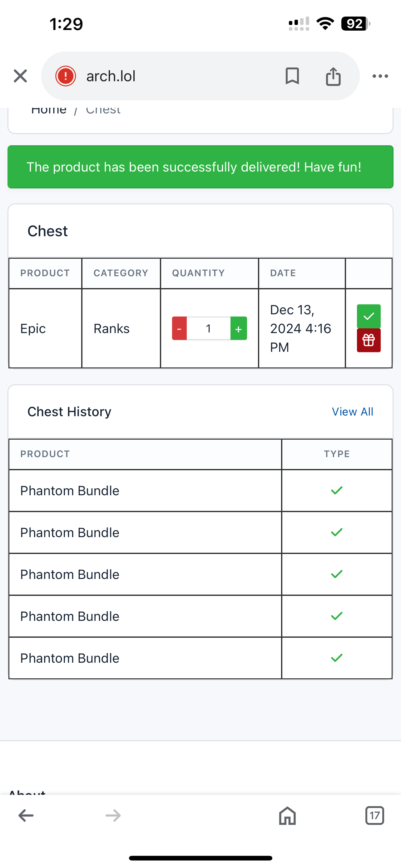Close the browser page with X
The image size is (401, 868).
(x=20, y=76)
